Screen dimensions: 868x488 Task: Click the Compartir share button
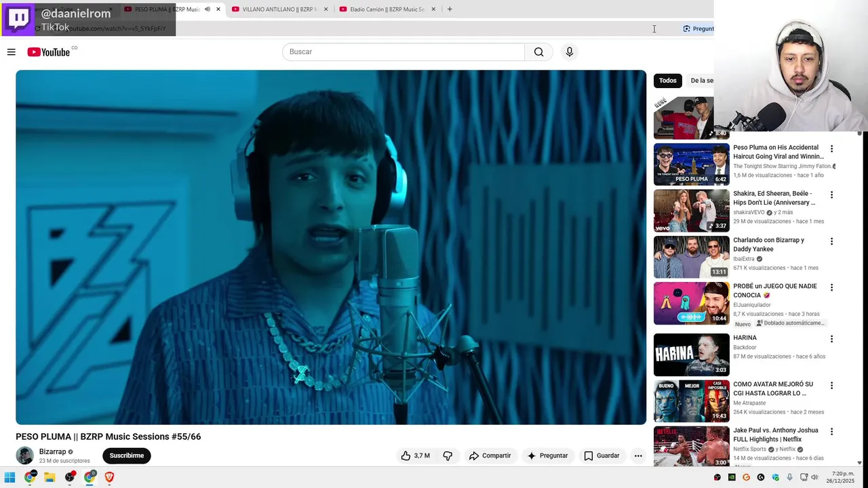click(x=490, y=455)
